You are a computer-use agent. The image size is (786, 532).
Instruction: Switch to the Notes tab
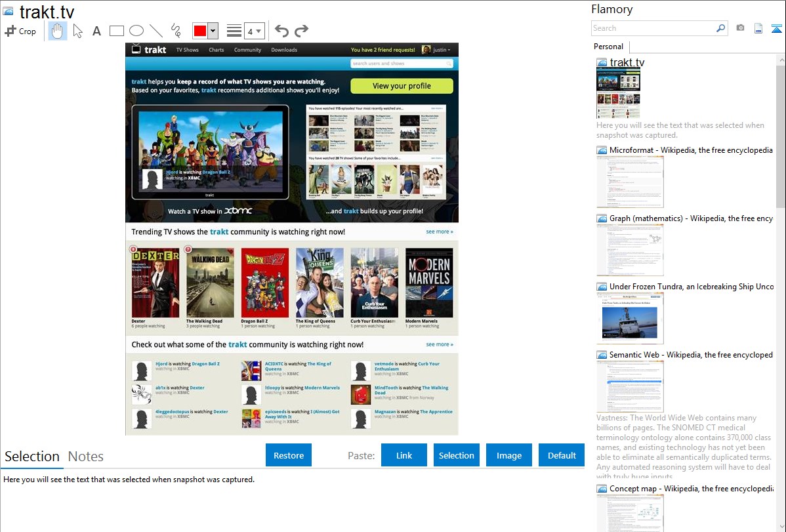click(86, 457)
